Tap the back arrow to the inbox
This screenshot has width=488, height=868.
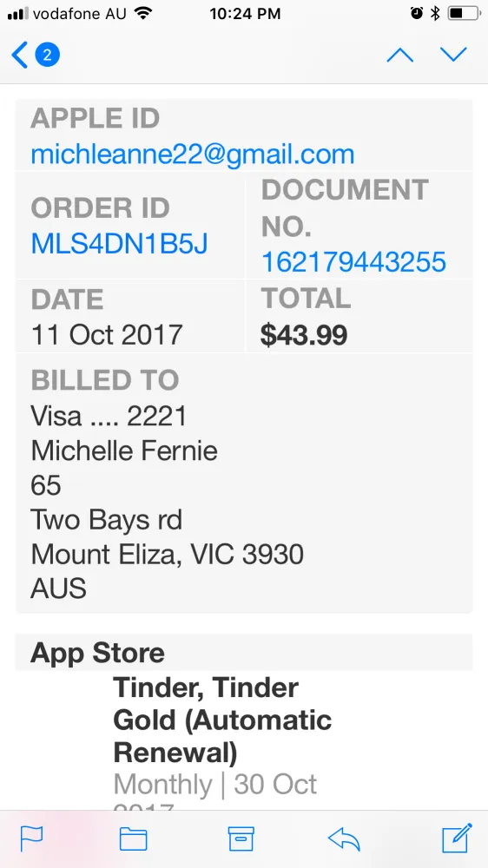coord(19,56)
